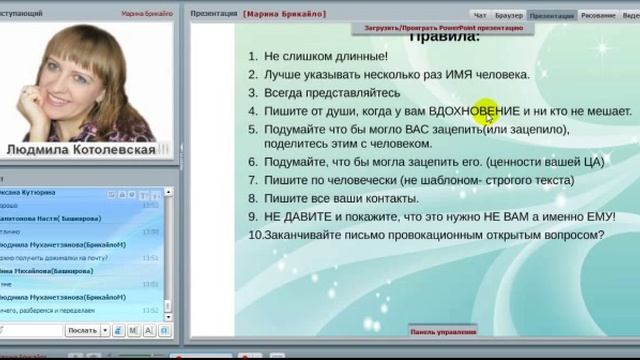Click chat sender Оксана Кутюрина
The height and width of the screenshot is (360, 640).
(x=28, y=192)
